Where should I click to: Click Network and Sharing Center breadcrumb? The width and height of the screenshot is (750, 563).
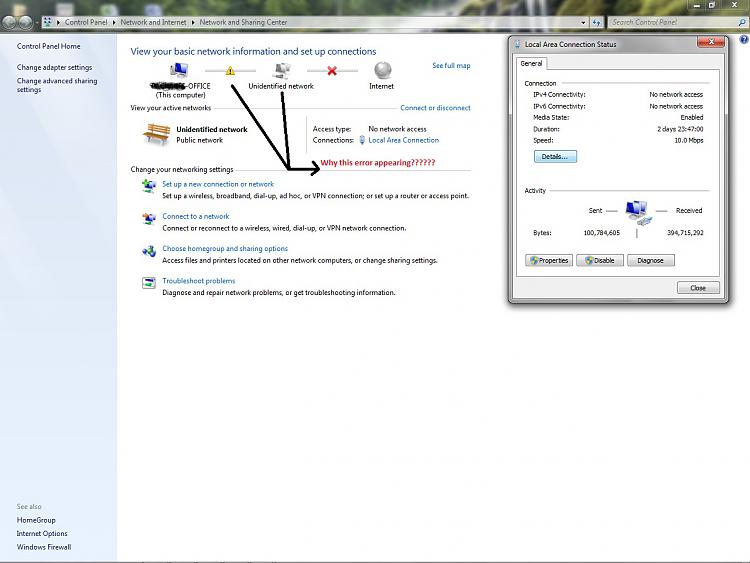243,22
